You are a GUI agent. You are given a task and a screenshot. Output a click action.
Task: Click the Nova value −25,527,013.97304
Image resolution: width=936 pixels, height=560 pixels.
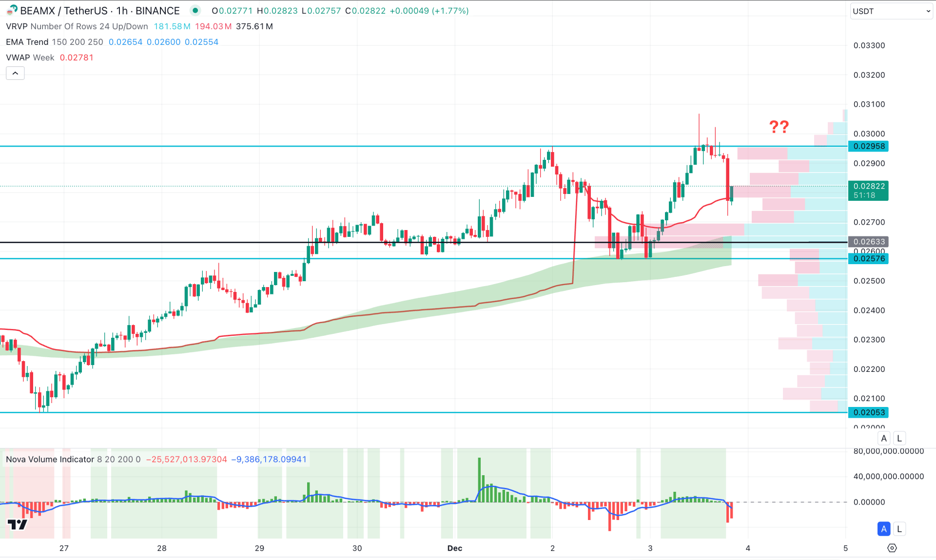click(187, 459)
